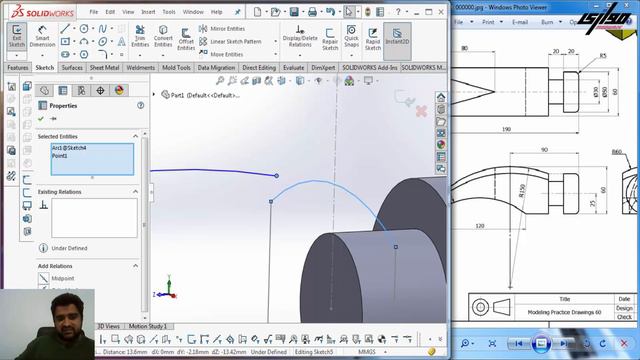Open the Quick Snaps dropdown arrow

click(x=351, y=55)
